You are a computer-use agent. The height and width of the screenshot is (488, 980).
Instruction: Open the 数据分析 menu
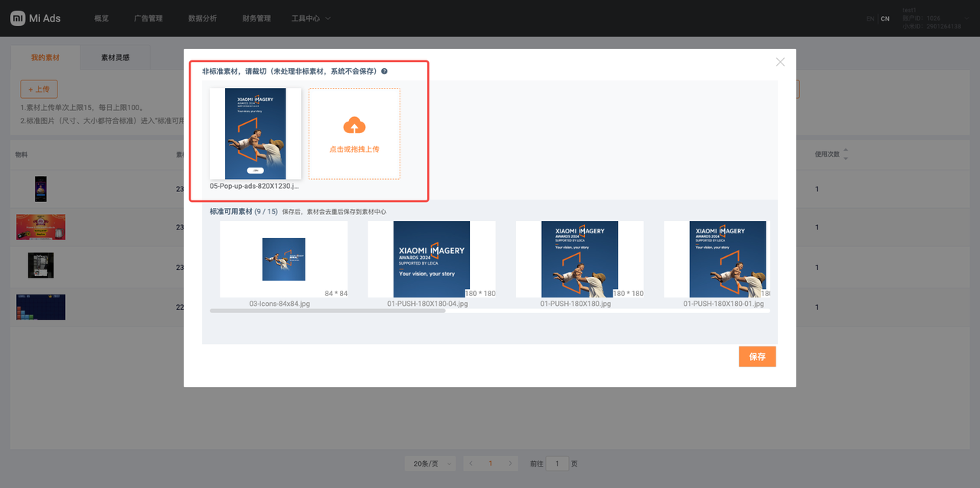coord(202,18)
